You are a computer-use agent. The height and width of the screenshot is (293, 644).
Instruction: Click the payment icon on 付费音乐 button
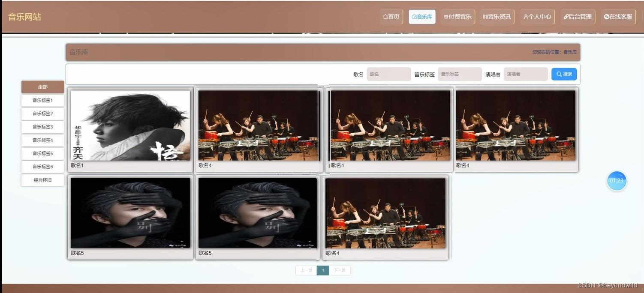point(446,17)
